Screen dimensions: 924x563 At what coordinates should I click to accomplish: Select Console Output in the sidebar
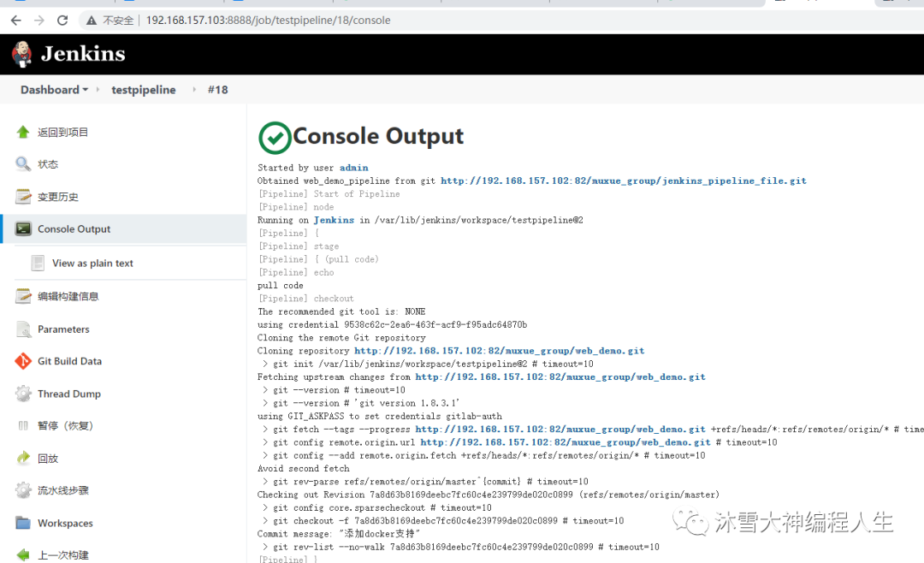74,228
